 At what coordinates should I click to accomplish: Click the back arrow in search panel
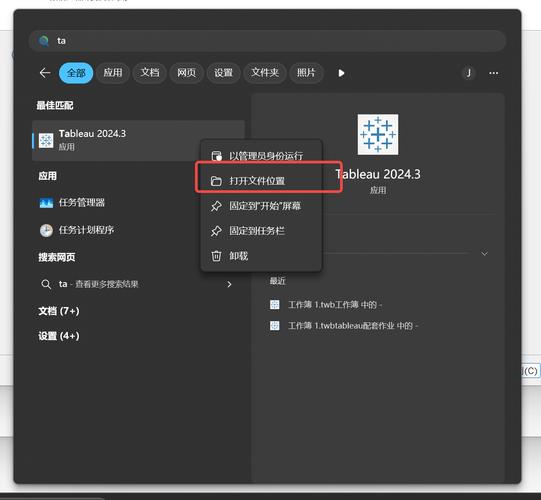click(45, 73)
